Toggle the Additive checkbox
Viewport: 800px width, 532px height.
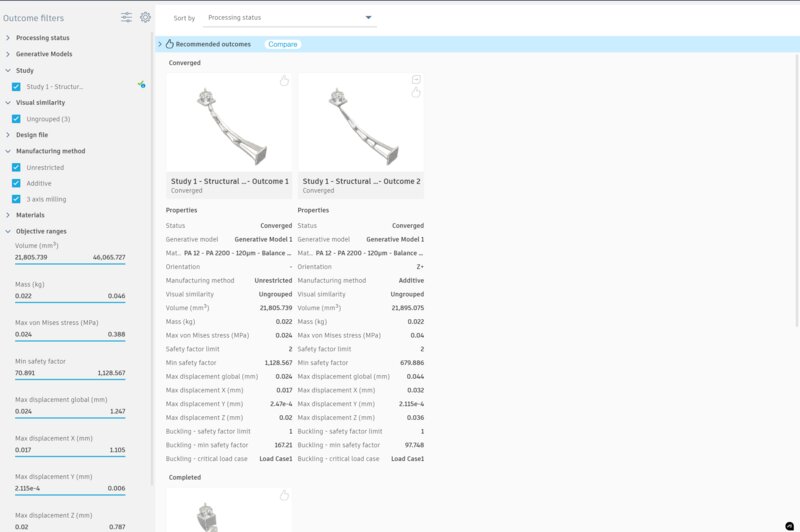pos(16,183)
